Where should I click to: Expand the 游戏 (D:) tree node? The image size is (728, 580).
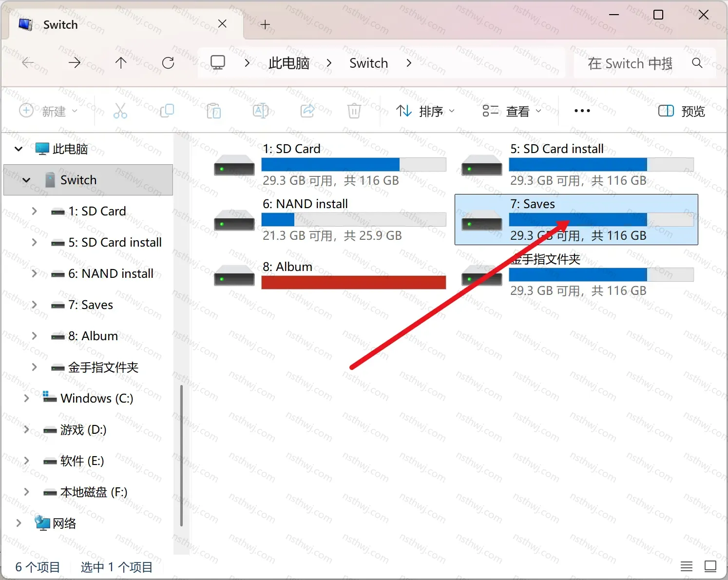(26, 429)
